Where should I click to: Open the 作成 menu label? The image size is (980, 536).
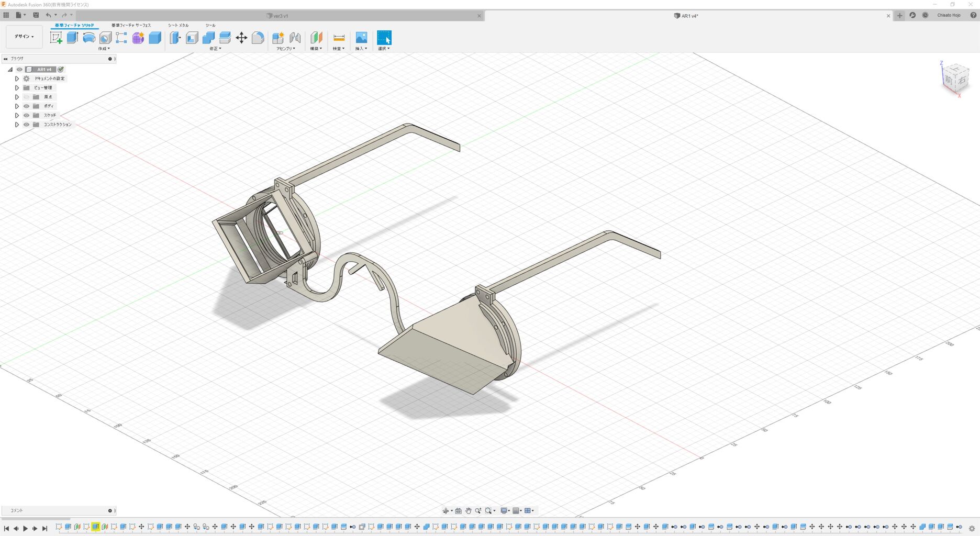[104, 49]
